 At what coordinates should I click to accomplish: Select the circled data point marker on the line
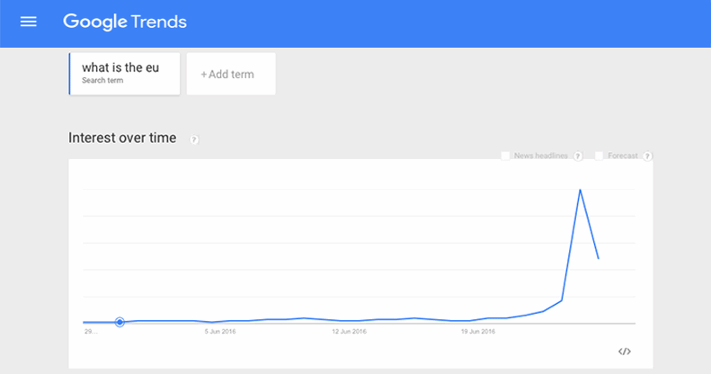pos(120,322)
